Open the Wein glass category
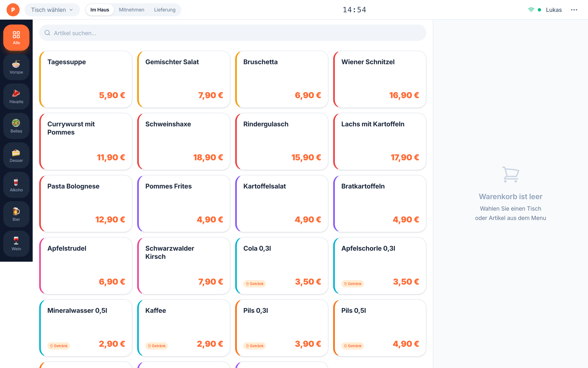This screenshot has height=368, width=588. point(16,244)
